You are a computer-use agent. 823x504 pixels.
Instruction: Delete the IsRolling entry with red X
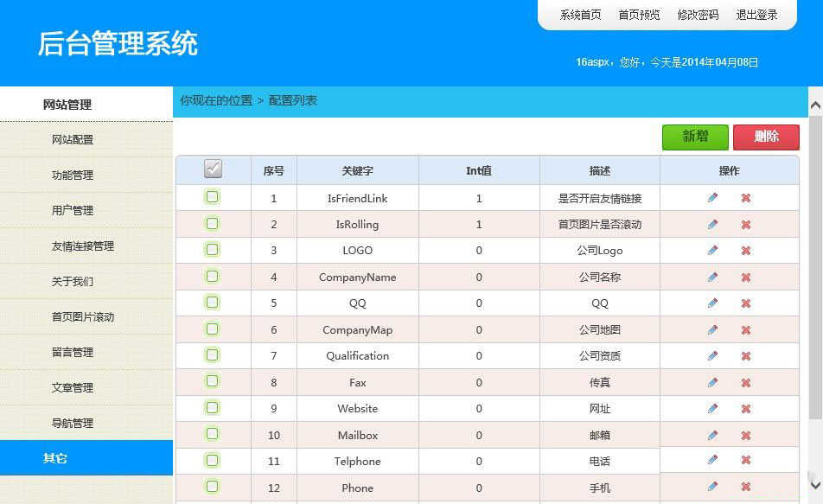(x=746, y=224)
